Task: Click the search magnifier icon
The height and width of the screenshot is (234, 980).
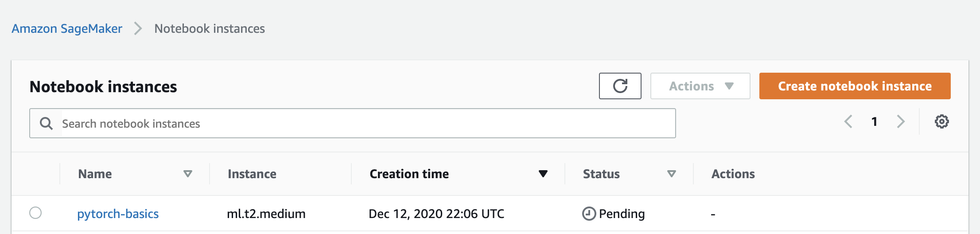Action: click(46, 123)
